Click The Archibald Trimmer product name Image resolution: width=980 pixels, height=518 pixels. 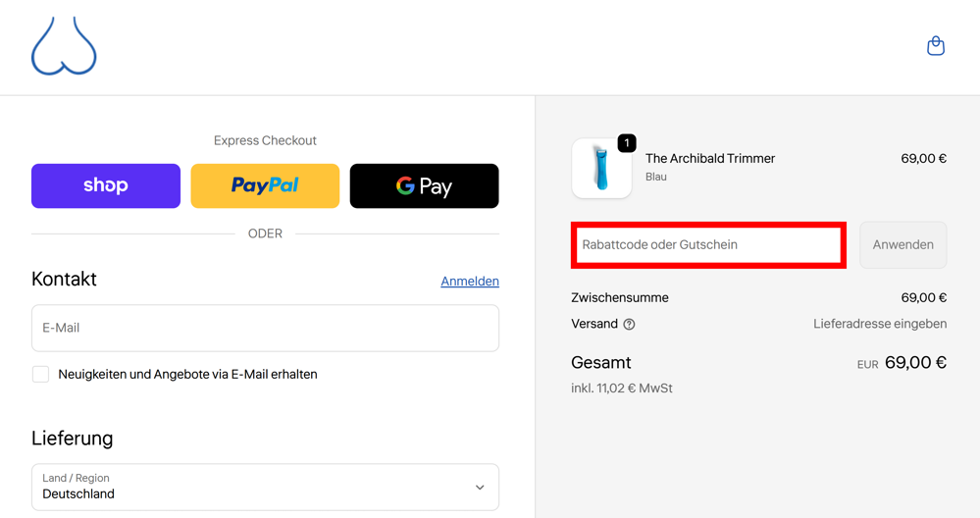(x=710, y=159)
